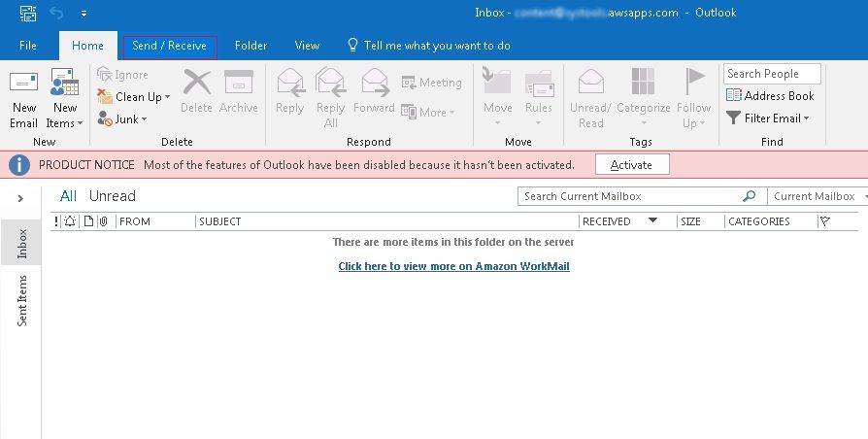The width and height of the screenshot is (868, 439).
Task: Show All messages filter
Action: tap(68, 196)
